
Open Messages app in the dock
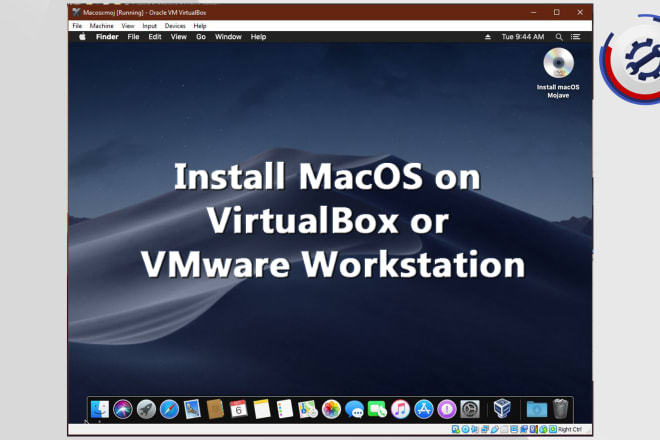(x=354, y=409)
